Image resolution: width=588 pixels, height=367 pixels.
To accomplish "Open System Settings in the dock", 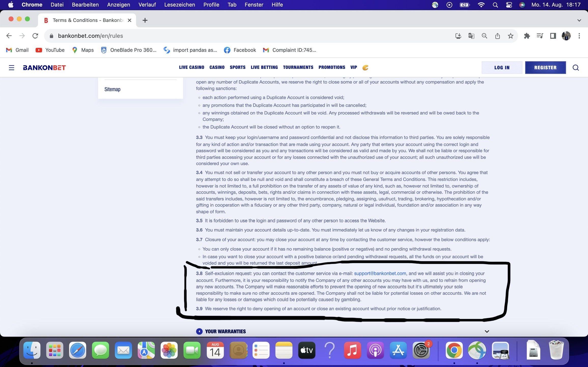I will [x=421, y=350].
